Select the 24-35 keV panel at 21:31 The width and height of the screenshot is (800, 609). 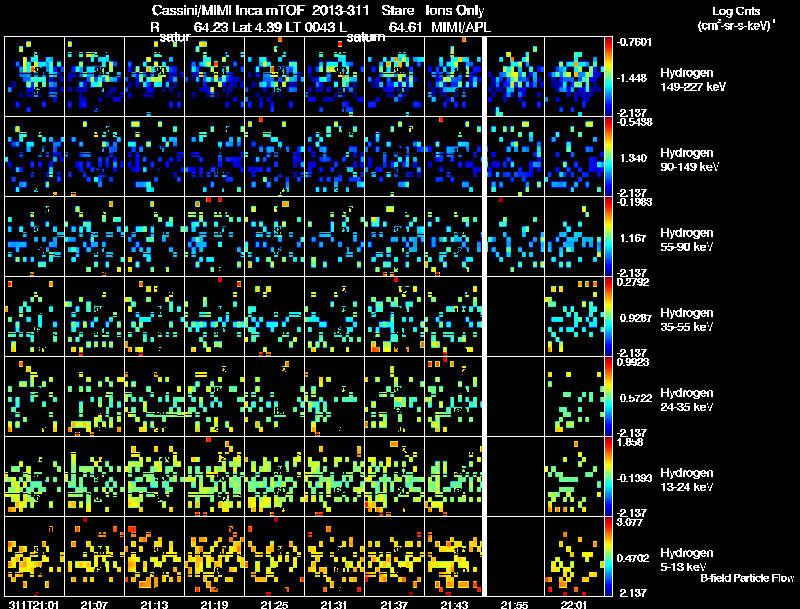pyautogui.click(x=335, y=397)
